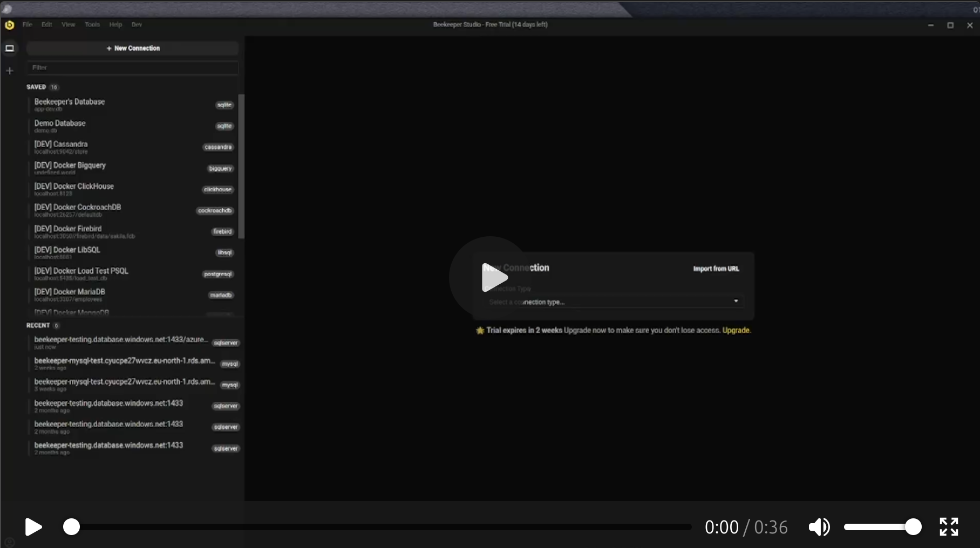Adjust the video volume slider

point(882,527)
